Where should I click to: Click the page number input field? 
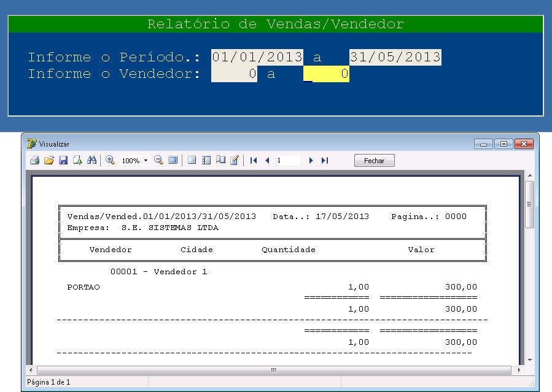(287, 160)
